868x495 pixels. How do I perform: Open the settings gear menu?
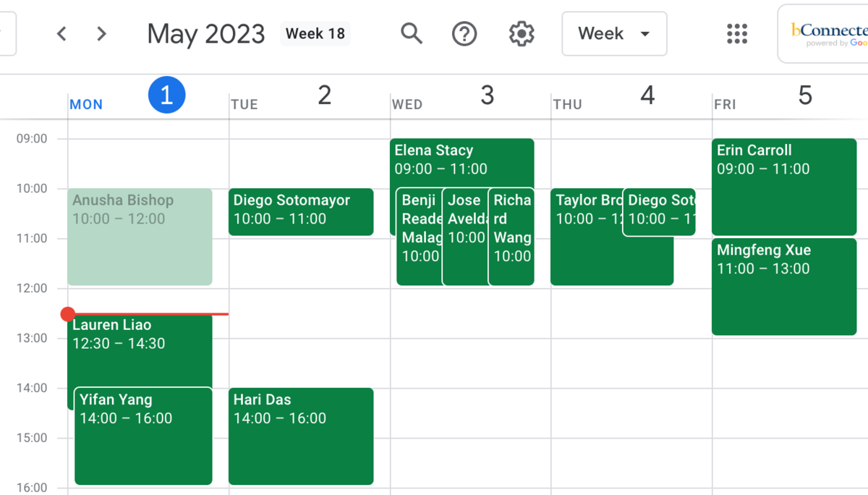[x=521, y=33]
